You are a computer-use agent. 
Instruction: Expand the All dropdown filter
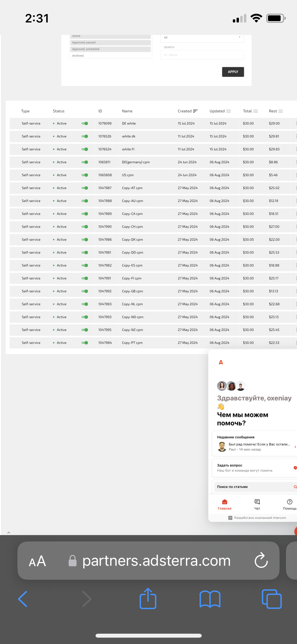[x=202, y=38]
